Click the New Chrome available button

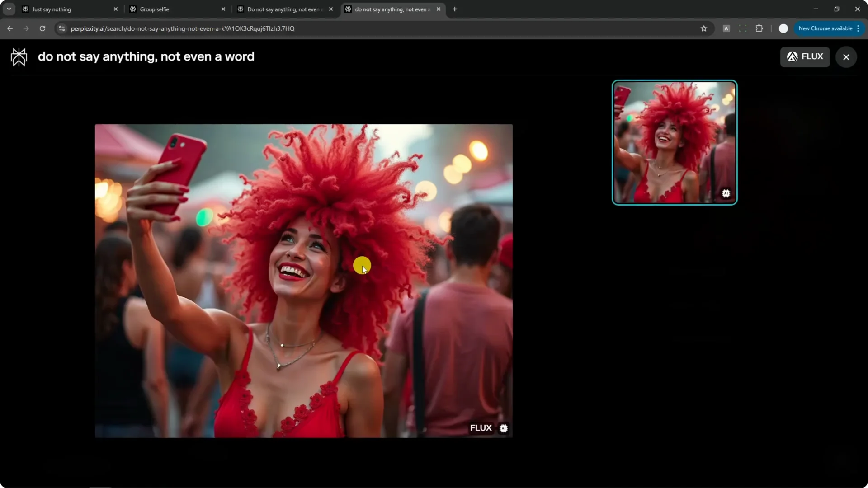coord(826,28)
